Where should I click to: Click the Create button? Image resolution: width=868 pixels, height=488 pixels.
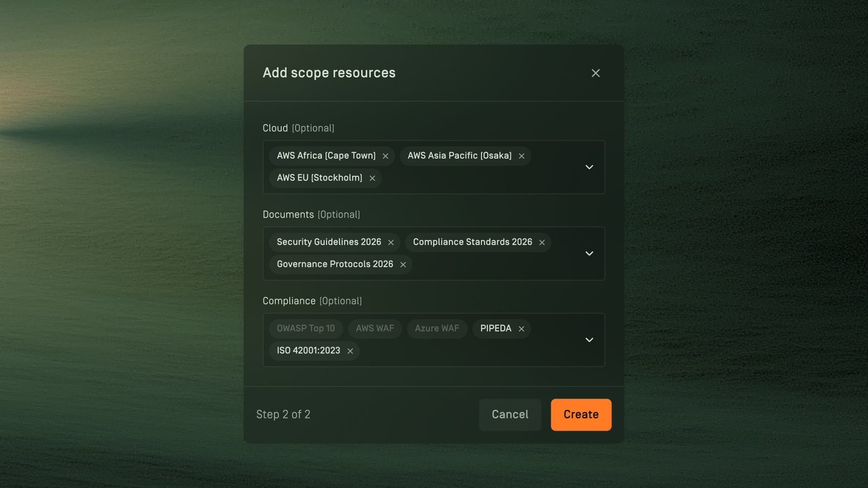(581, 414)
